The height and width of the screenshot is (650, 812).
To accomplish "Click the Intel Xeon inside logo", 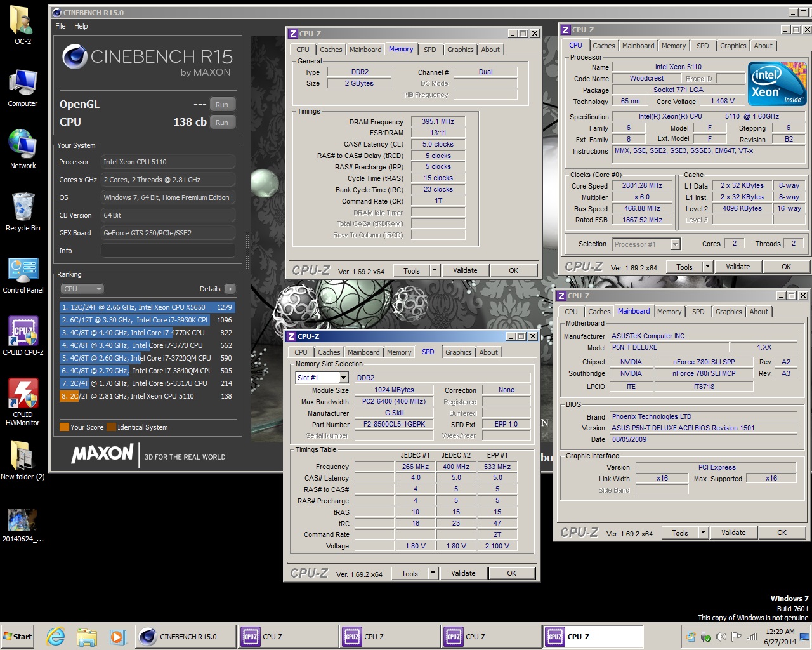I will (777, 84).
